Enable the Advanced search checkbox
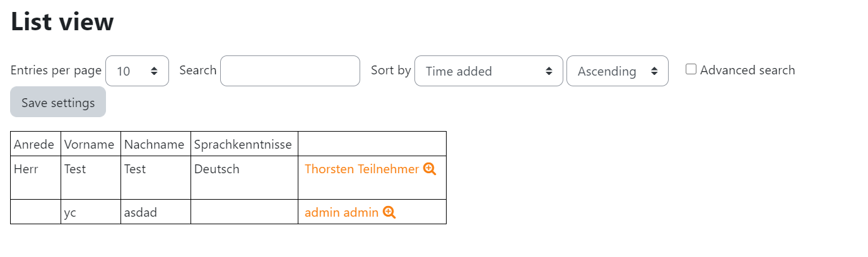 pyautogui.click(x=691, y=69)
